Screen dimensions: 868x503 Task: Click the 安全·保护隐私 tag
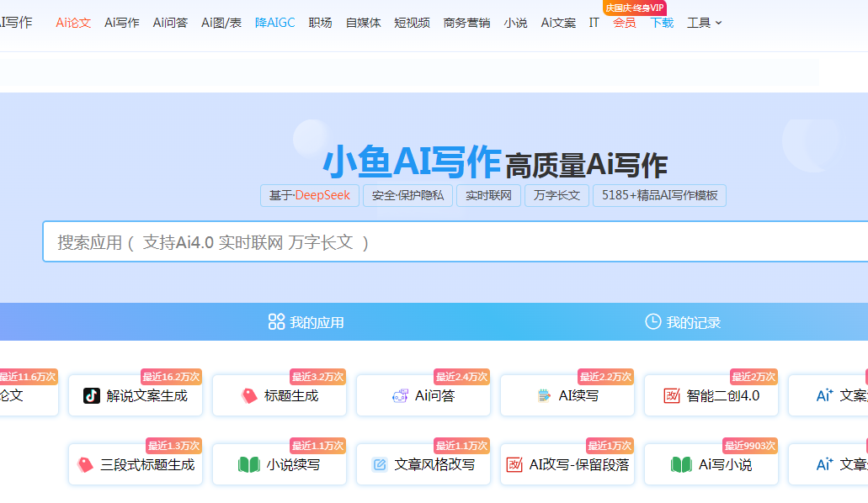pyautogui.click(x=407, y=195)
